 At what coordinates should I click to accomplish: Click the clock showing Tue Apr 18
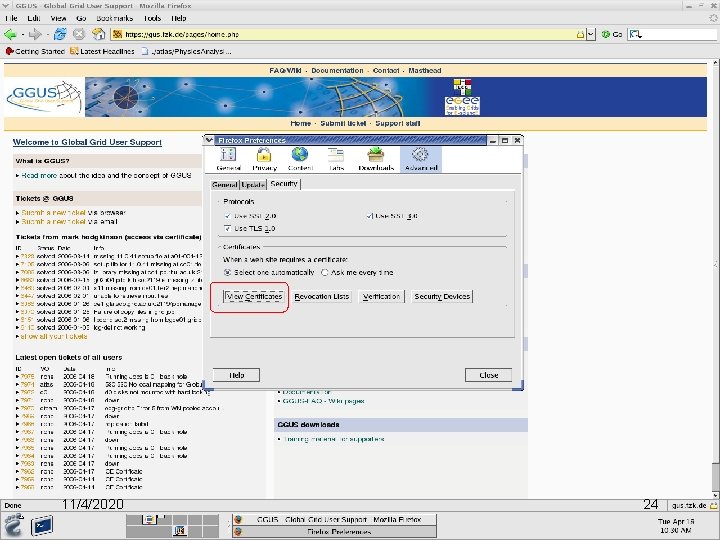tap(675, 526)
